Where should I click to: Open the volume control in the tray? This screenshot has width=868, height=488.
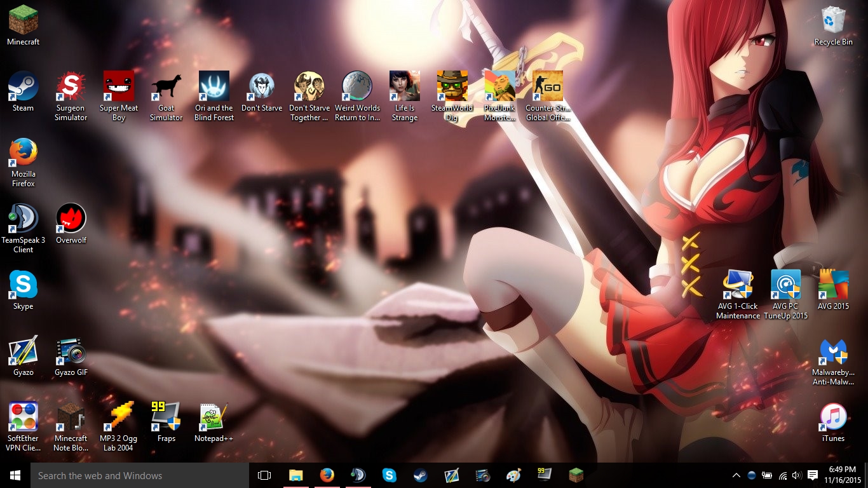797,475
